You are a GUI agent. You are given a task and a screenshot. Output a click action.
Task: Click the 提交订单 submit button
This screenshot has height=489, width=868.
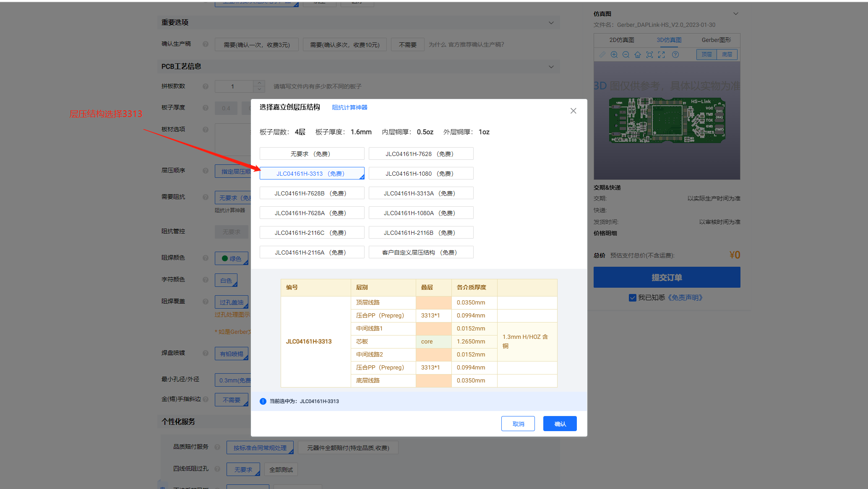coord(667,277)
